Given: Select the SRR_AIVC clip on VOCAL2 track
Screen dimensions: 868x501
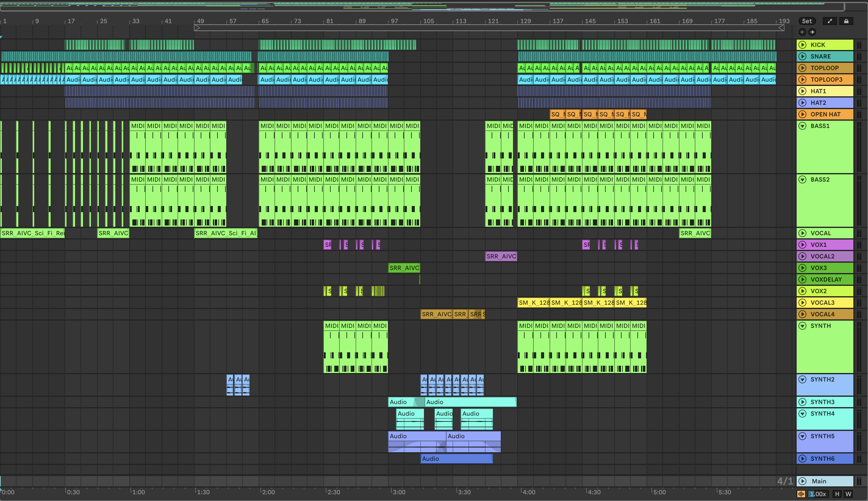Looking at the screenshot, I should [x=501, y=256].
